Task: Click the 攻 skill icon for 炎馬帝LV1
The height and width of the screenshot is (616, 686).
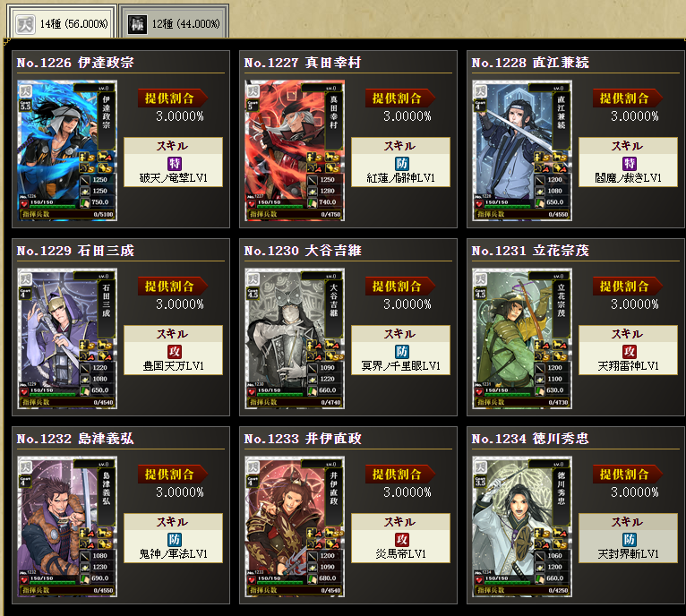Action: (402, 539)
